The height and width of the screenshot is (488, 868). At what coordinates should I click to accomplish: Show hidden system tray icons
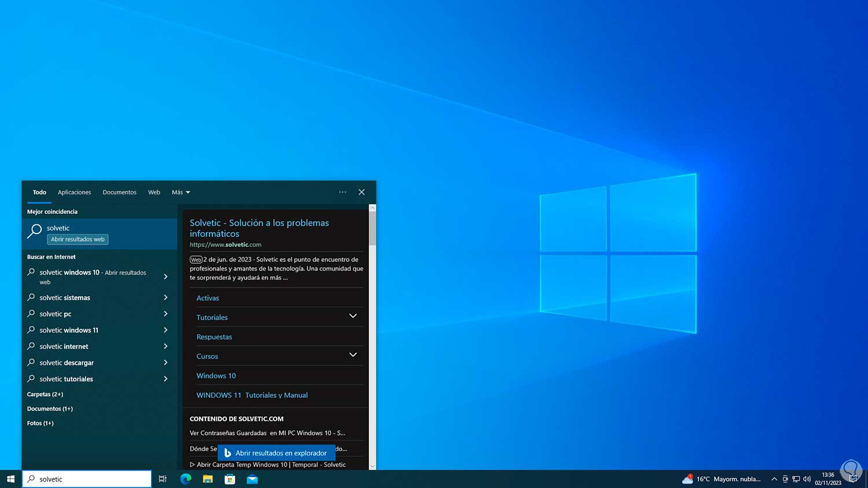(774, 479)
